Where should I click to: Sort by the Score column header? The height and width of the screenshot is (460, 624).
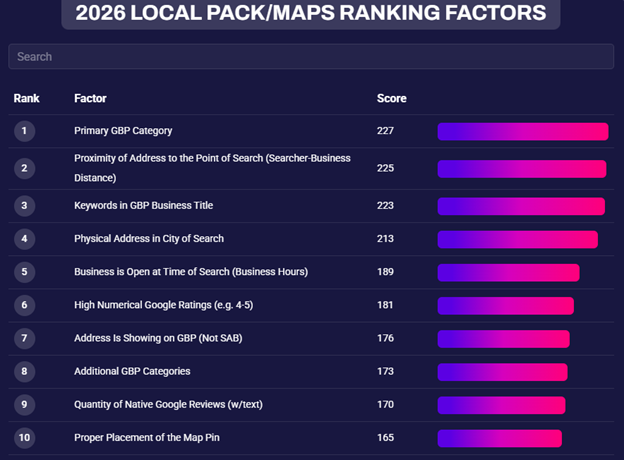(391, 98)
